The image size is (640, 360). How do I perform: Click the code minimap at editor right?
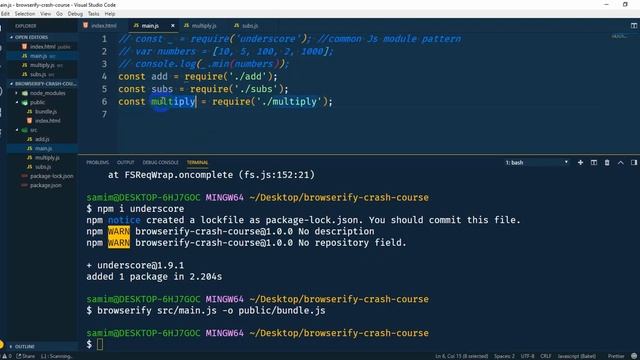pyautogui.click(x=619, y=37)
